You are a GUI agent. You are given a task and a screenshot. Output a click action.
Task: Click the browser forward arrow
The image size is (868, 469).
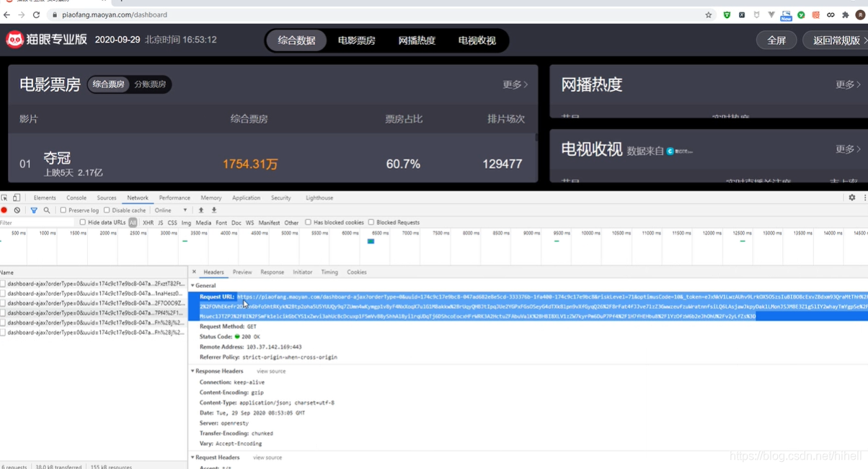(22, 14)
